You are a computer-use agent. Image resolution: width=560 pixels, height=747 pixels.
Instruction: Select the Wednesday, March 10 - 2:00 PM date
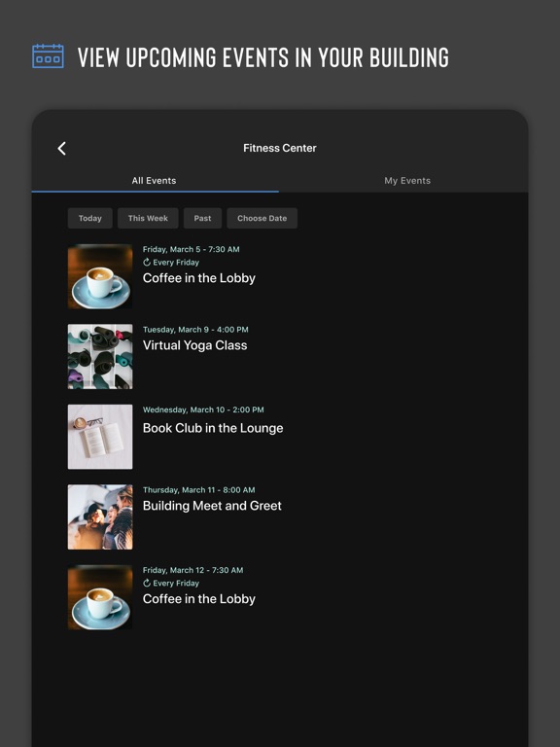tap(203, 409)
